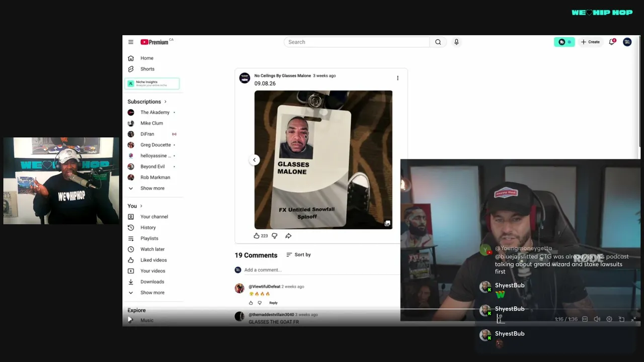
Task: Click the multi-image gallery icon on post
Action: pos(387,223)
